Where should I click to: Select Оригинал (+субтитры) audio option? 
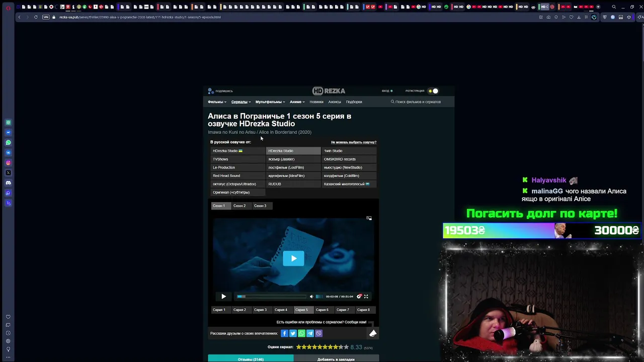[x=237, y=193]
